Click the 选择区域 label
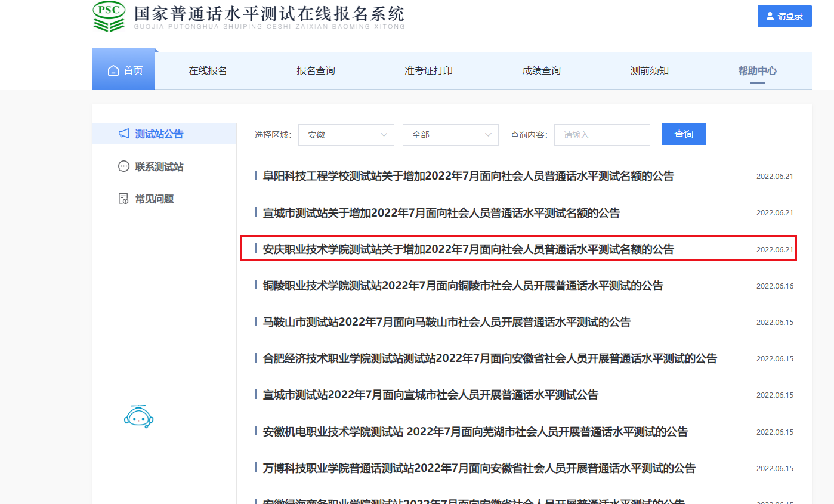 (273, 135)
